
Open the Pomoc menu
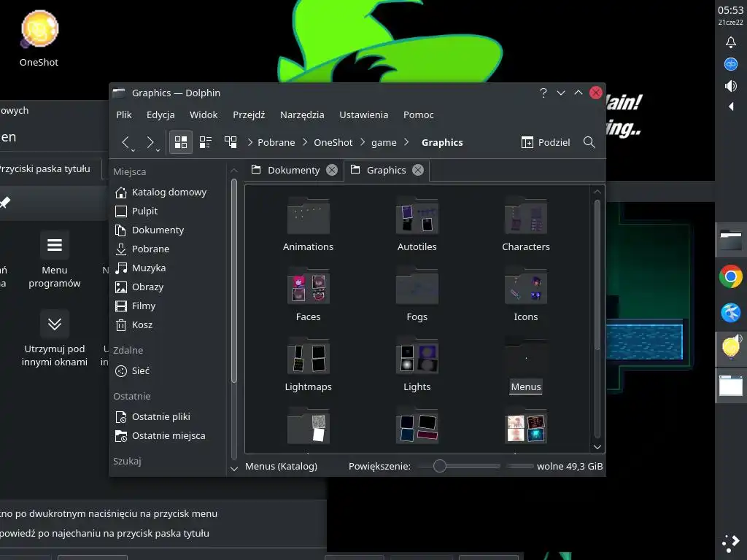(x=418, y=114)
